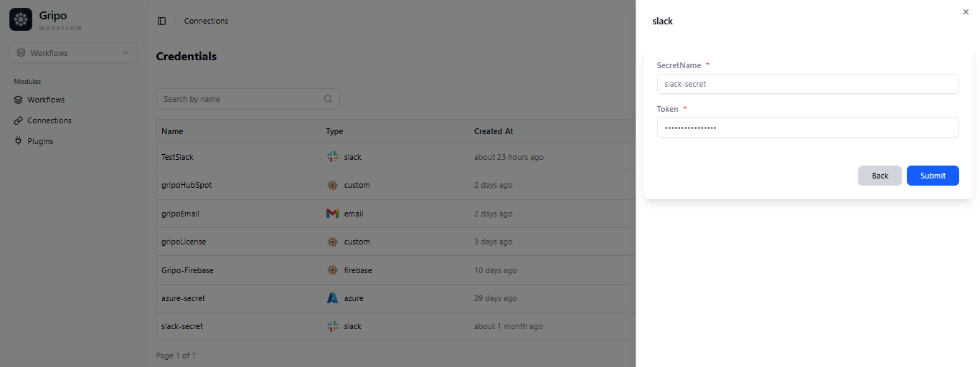Click the firebase icon in Gripo-Firebase row
Image resolution: width=980 pixels, height=367 pixels.
[332, 270]
